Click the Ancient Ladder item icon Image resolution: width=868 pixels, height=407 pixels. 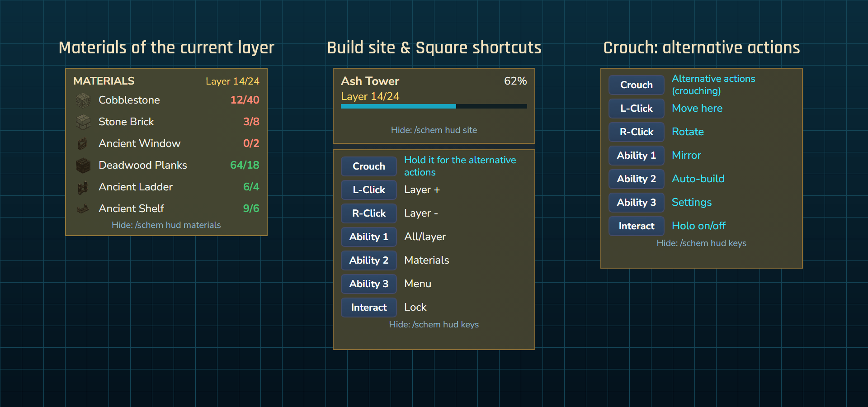click(x=83, y=187)
